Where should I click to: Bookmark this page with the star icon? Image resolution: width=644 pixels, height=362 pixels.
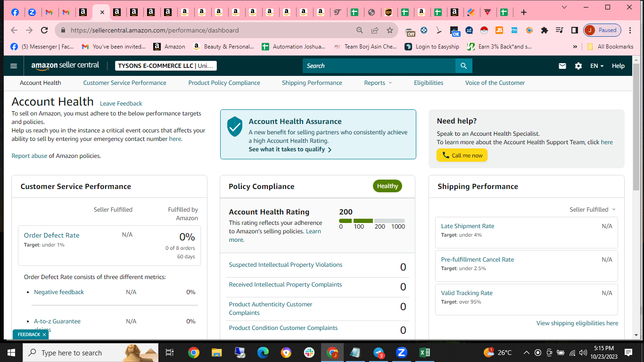(x=390, y=30)
